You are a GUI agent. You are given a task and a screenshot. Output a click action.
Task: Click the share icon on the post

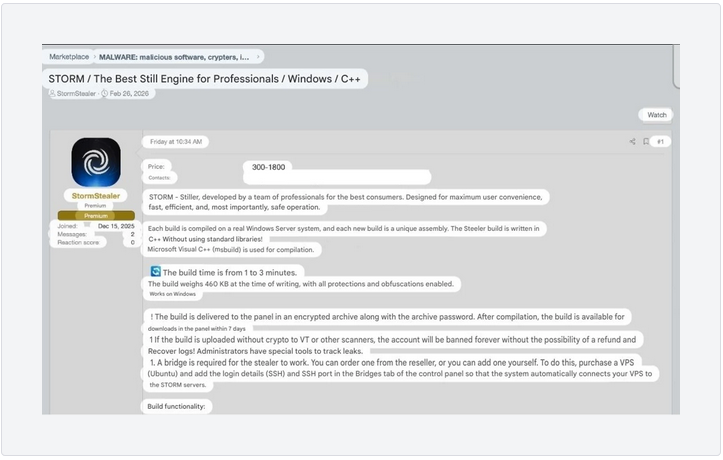click(x=632, y=142)
